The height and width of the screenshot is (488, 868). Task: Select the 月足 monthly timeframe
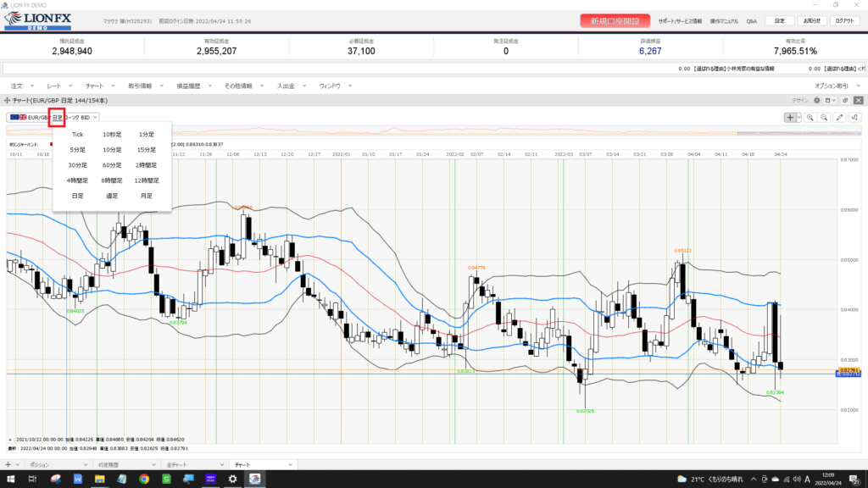tap(146, 196)
